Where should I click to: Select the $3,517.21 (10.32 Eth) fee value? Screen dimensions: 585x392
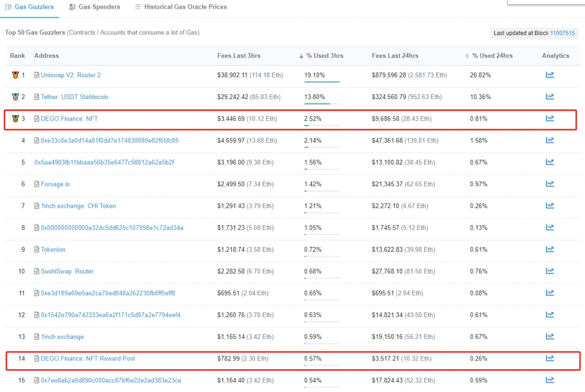(x=401, y=358)
